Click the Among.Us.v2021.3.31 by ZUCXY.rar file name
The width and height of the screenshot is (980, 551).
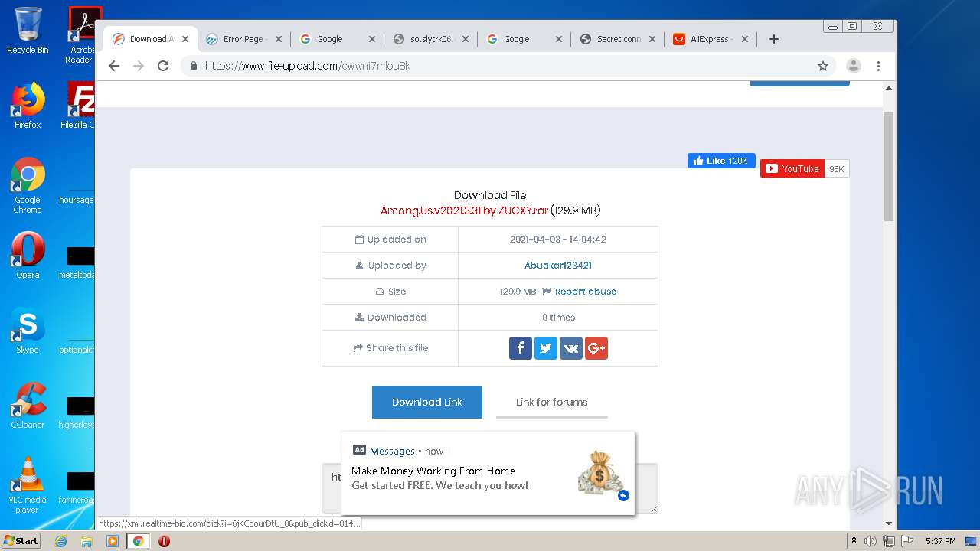pyautogui.click(x=464, y=210)
